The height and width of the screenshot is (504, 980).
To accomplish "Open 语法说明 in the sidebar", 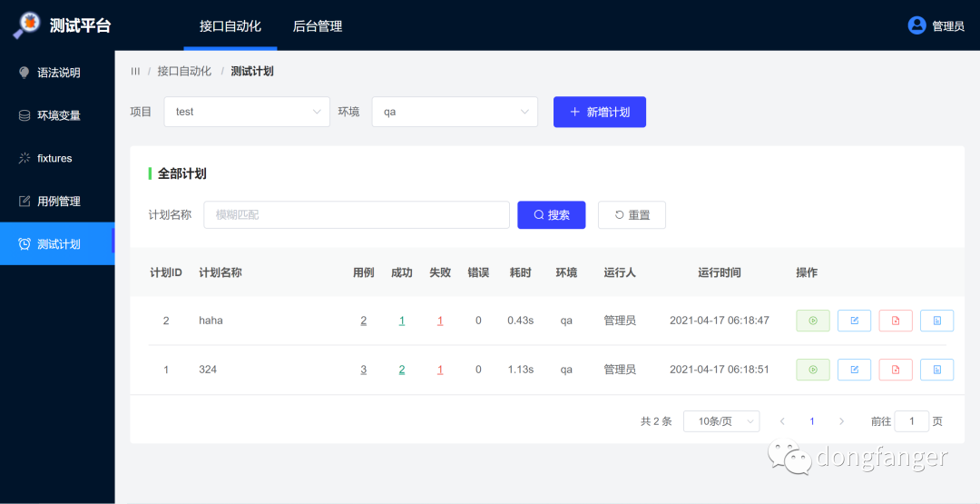I will (x=57, y=73).
